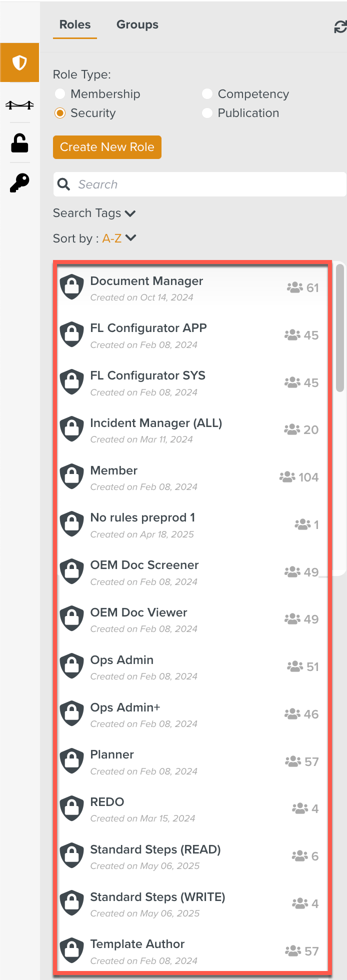Choose the Competency role type
The width and height of the screenshot is (347, 980).
coord(207,93)
